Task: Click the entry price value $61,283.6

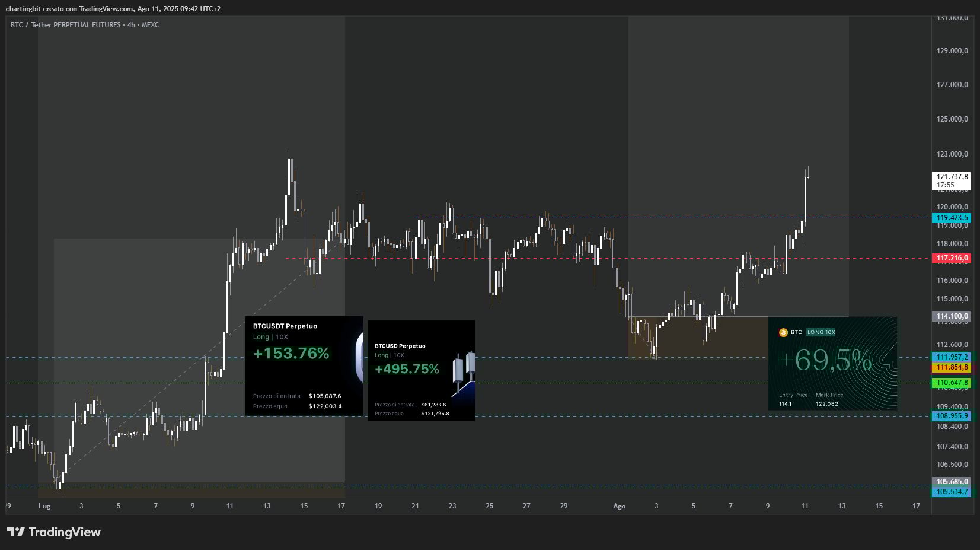Action: 434,405
